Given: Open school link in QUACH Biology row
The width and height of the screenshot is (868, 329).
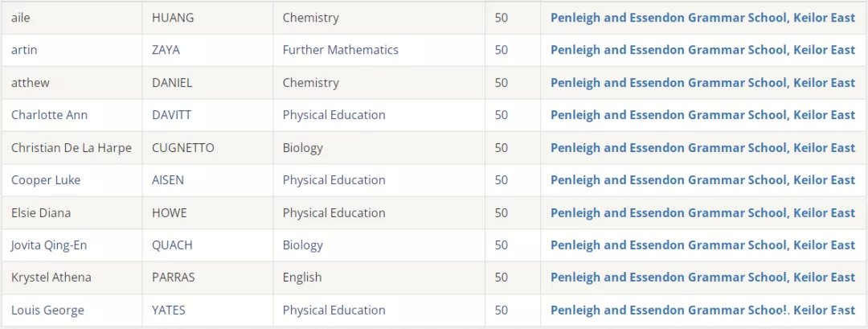Looking at the screenshot, I should (x=702, y=245).
